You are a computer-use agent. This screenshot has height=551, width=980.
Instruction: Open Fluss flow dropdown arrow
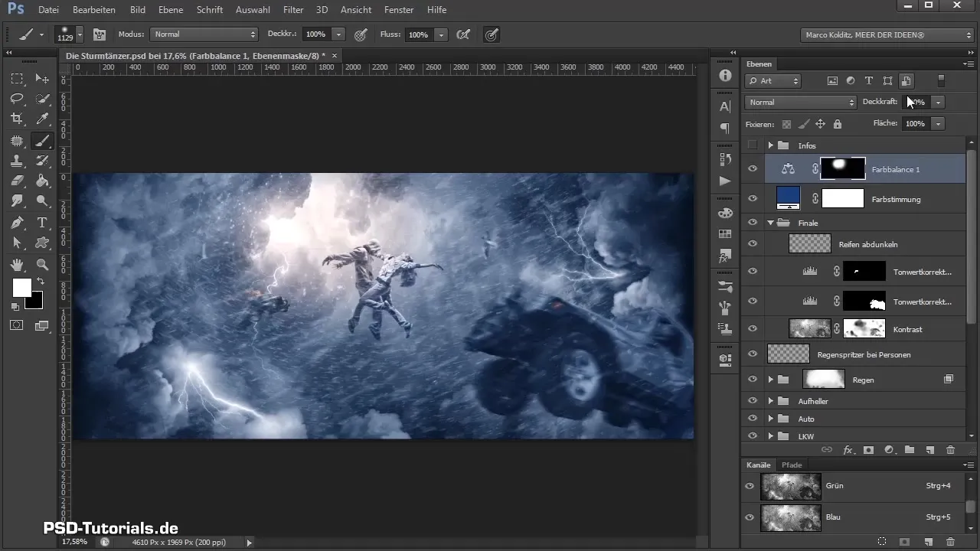coord(441,34)
